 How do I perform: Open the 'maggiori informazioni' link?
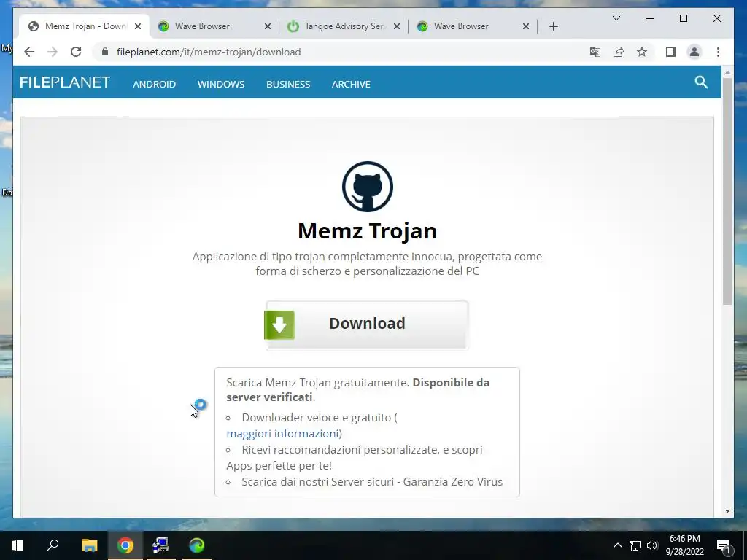tap(282, 434)
